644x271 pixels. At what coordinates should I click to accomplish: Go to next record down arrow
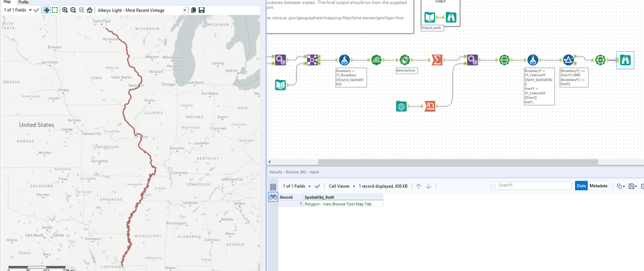(x=429, y=186)
